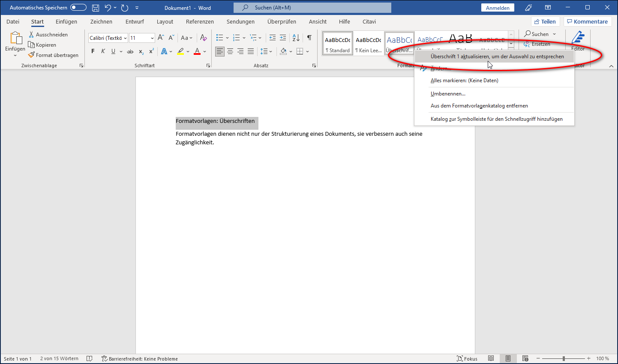This screenshot has width=618, height=364.
Task: Switch to the Einfügen ribbon tab
Action: (66, 21)
